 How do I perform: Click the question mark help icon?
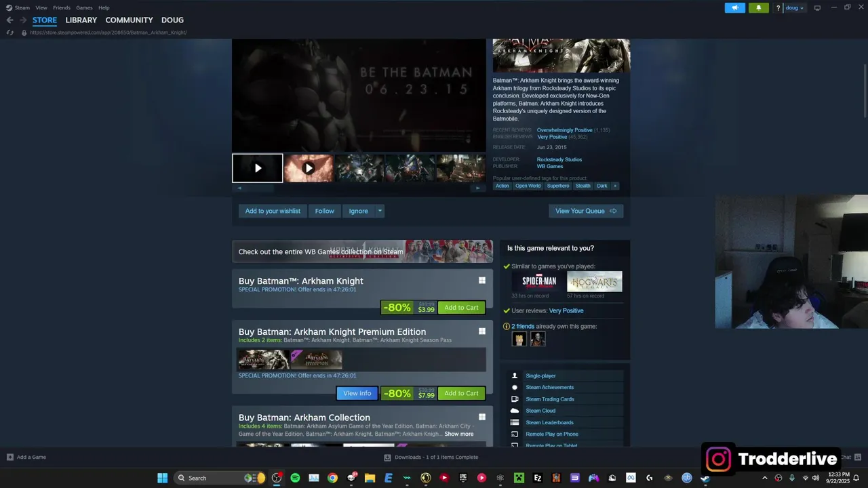coord(778,8)
